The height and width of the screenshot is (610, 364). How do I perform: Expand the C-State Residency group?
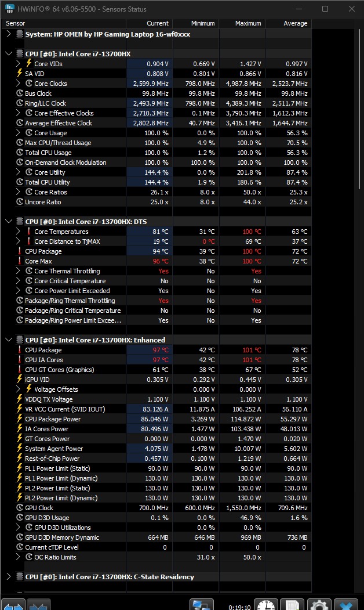click(9, 577)
